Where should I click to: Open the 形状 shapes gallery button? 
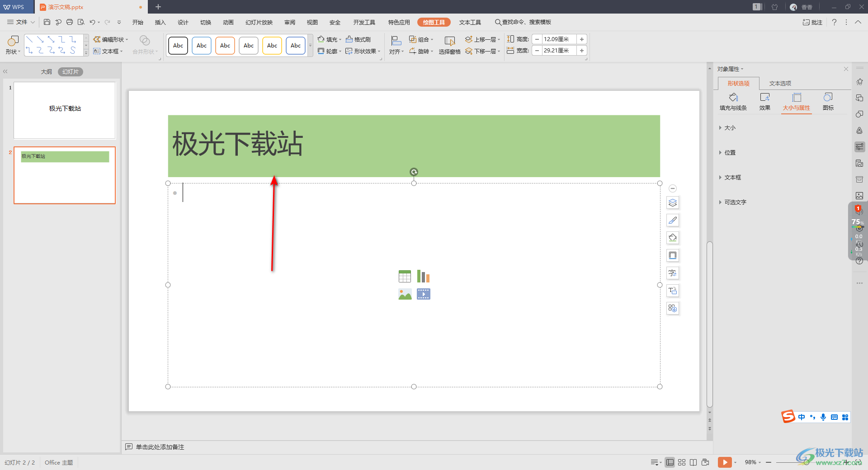[13, 45]
